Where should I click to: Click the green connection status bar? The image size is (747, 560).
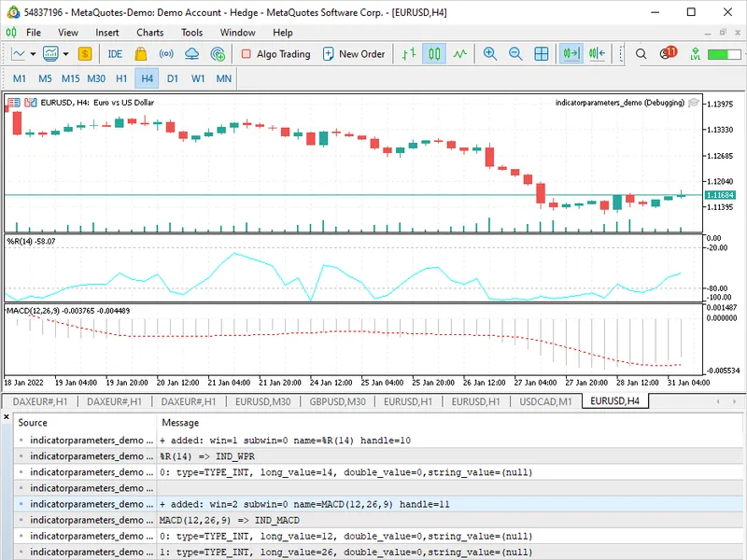(724, 54)
